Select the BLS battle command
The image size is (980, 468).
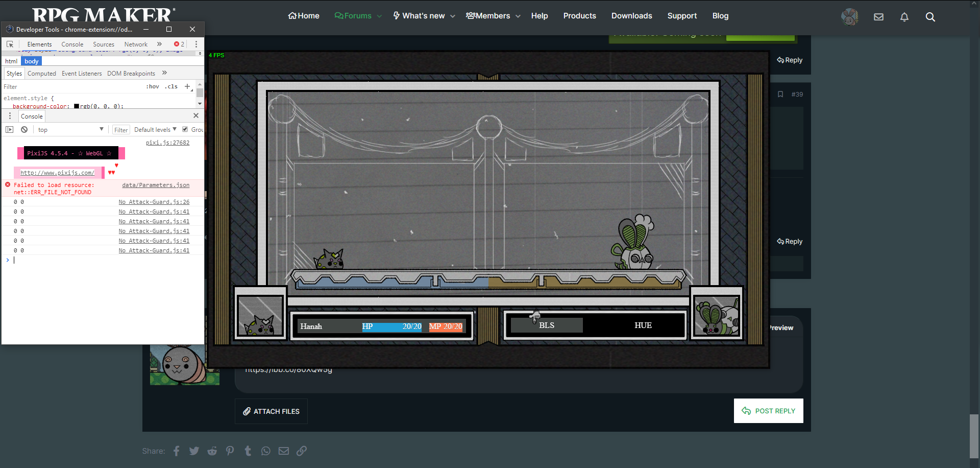pos(547,325)
